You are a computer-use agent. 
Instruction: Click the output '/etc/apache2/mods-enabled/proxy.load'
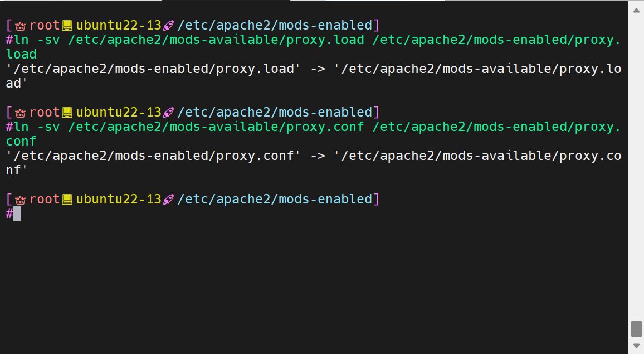[154, 69]
